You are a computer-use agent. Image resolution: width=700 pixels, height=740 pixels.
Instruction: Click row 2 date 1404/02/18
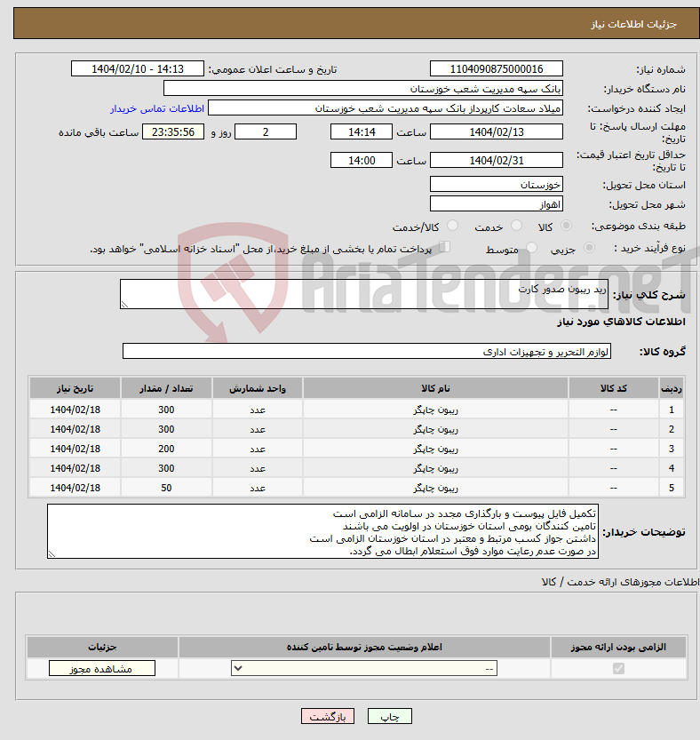coord(75,429)
